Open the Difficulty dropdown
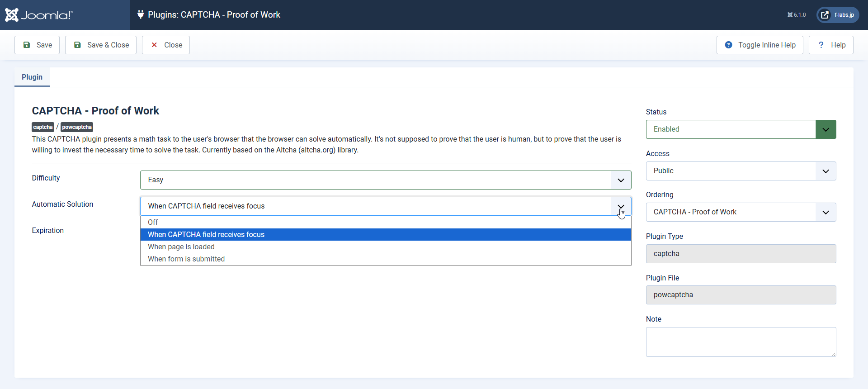 pos(386,180)
